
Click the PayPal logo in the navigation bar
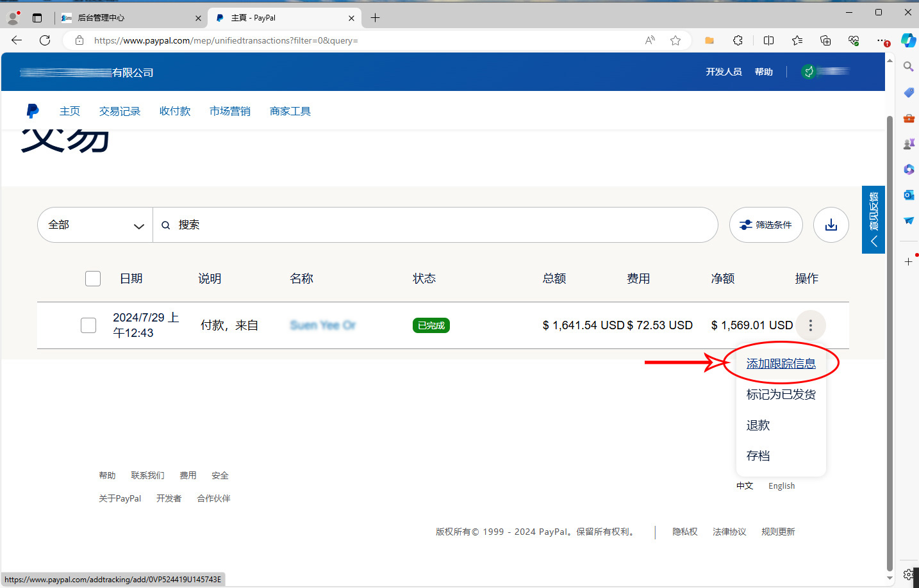[x=33, y=111]
